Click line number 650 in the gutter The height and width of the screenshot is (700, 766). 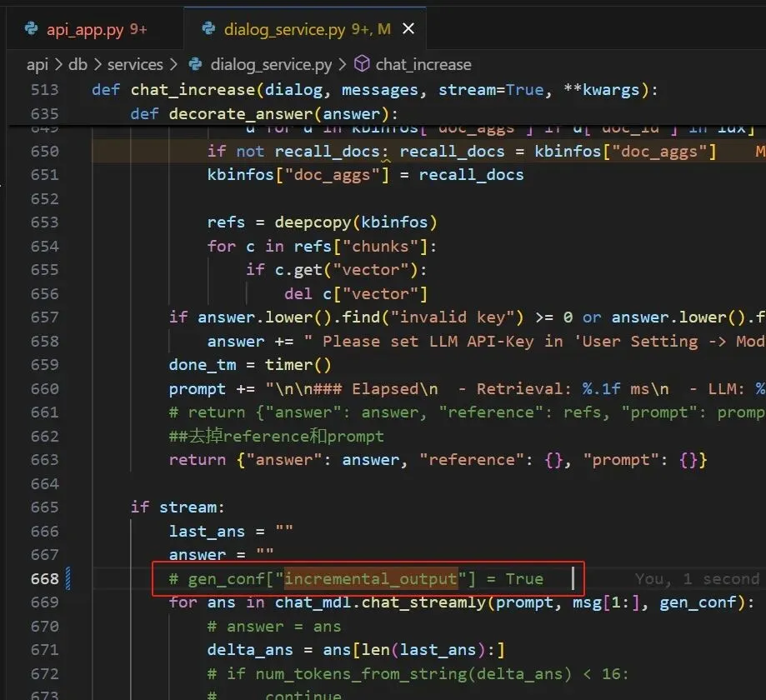pyautogui.click(x=44, y=152)
